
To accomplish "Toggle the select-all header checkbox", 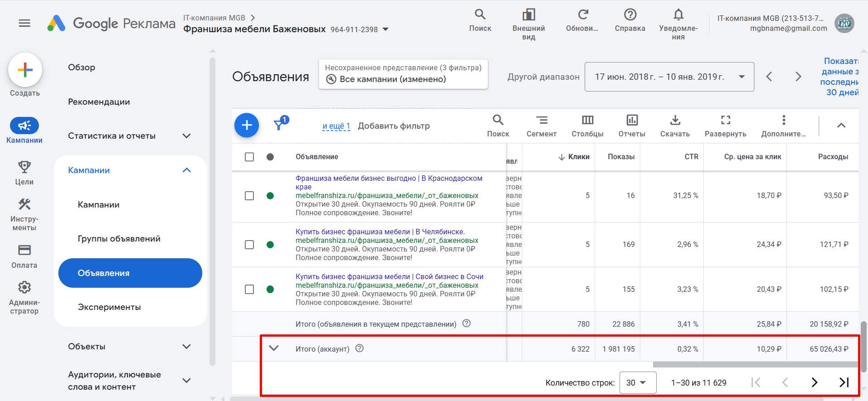I will (249, 157).
